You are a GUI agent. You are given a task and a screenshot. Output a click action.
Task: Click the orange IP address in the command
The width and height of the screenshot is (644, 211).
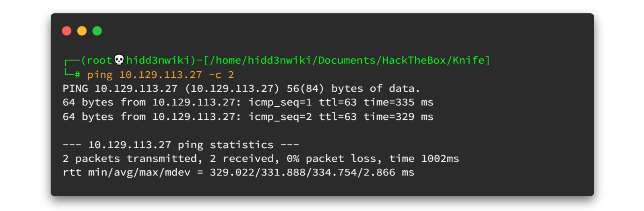[x=161, y=75]
